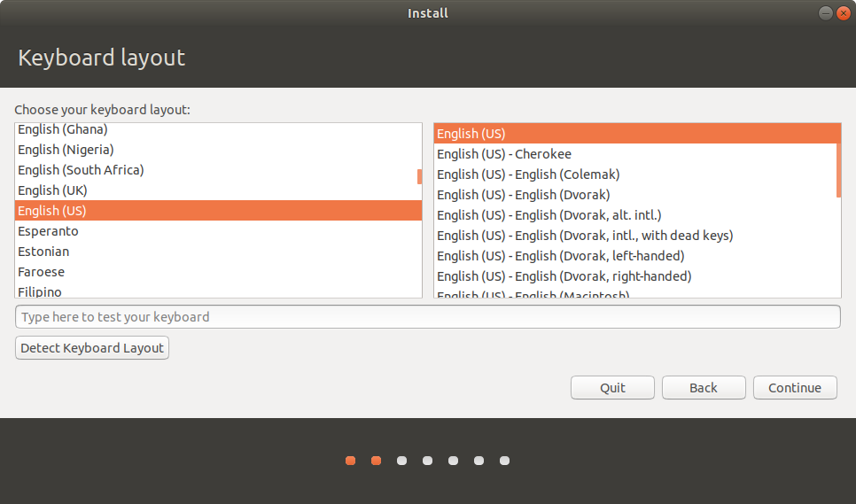Click the variant list scrollbar thumb
856x504 pixels.
[838, 160]
